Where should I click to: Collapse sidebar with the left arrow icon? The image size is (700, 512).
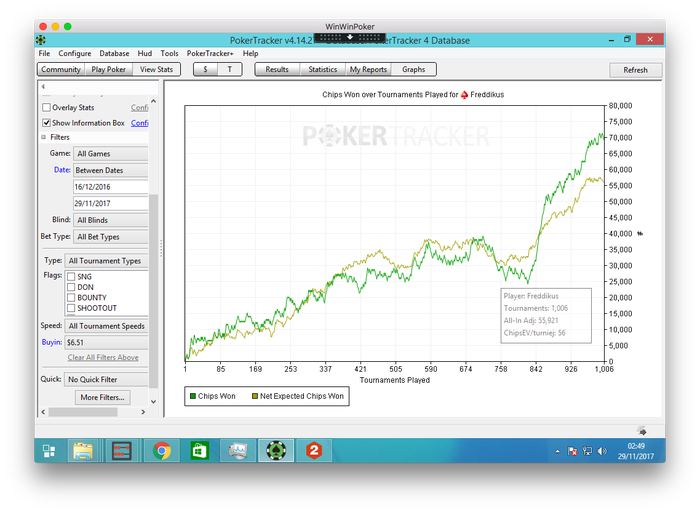(43, 87)
